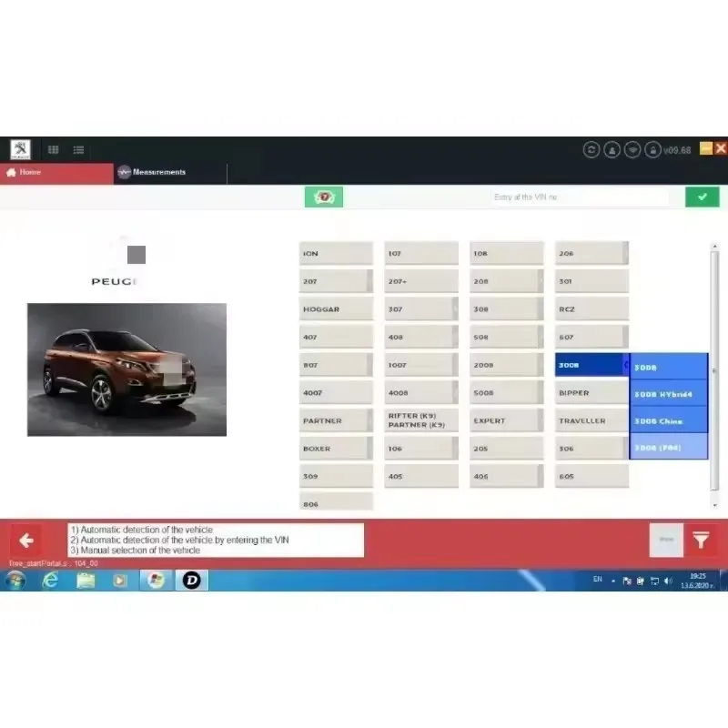Open the red filter funnel icon
This screenshot has height=728, width=728.
point(701,539)
